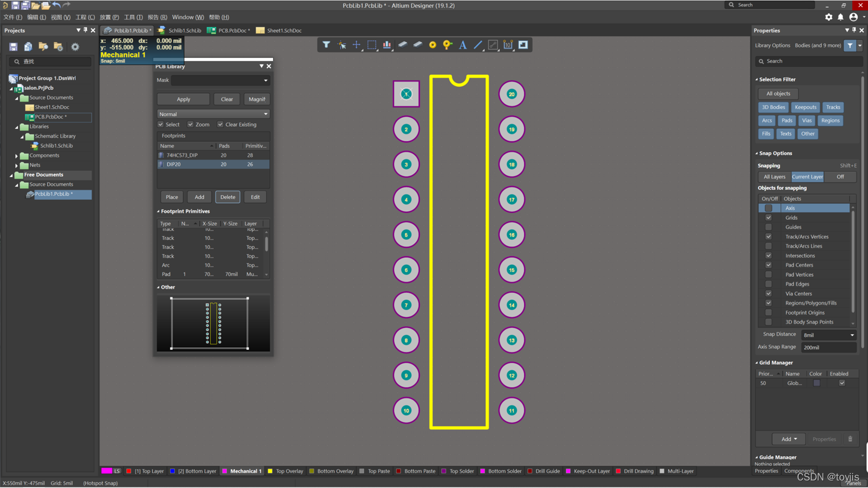868x488 pixels.
Task: Click the first 3D Body placement icon
Action: tap(403, 45)
